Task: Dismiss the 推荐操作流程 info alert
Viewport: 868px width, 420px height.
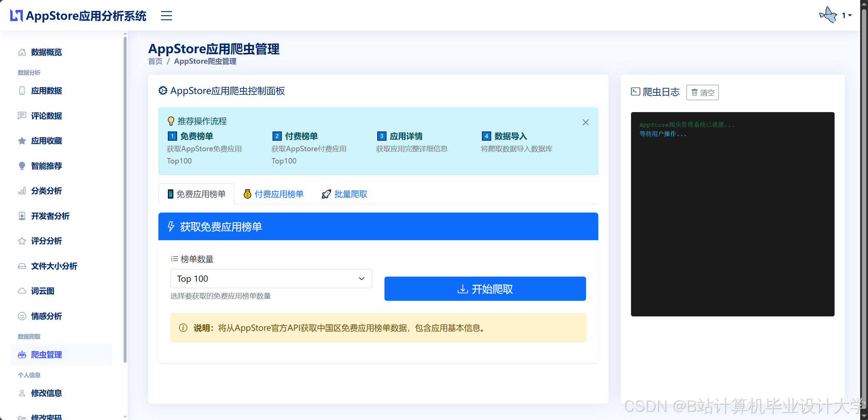Action: point(585,122)
